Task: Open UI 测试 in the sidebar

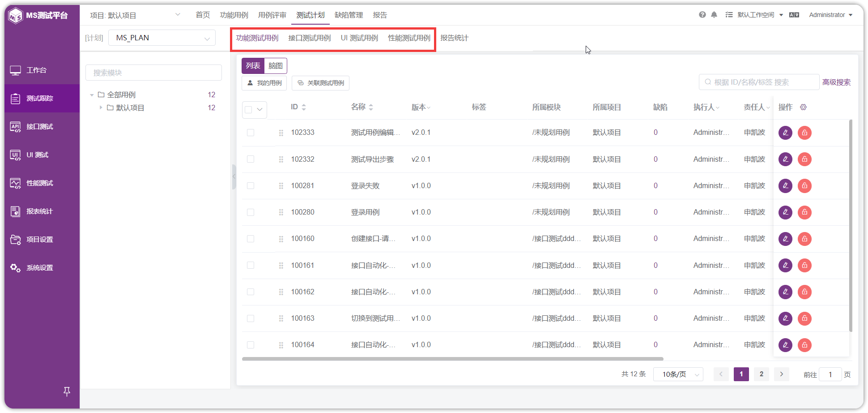Action: tap(42, 155)
